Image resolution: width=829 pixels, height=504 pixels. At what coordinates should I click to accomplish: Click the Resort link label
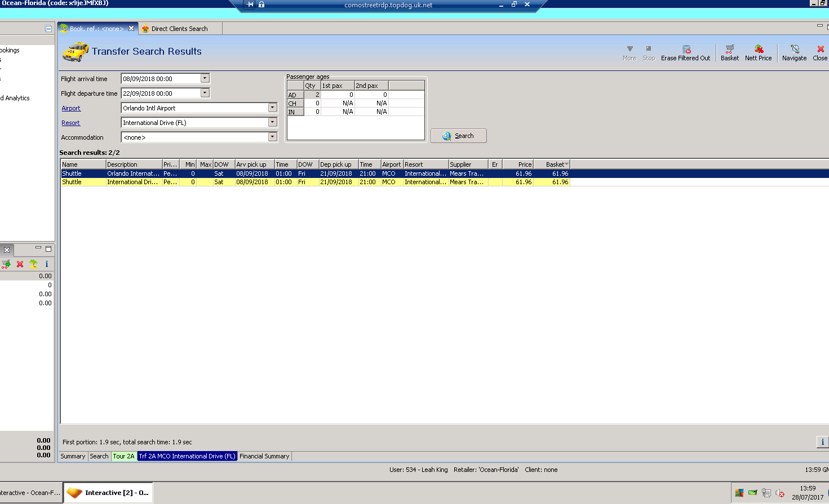click(x=70, y=123)
